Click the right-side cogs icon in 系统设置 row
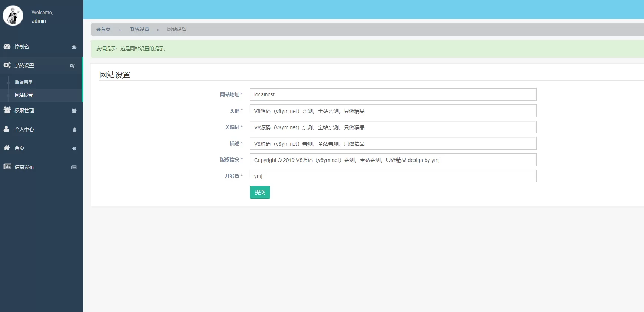 (72, 66)
